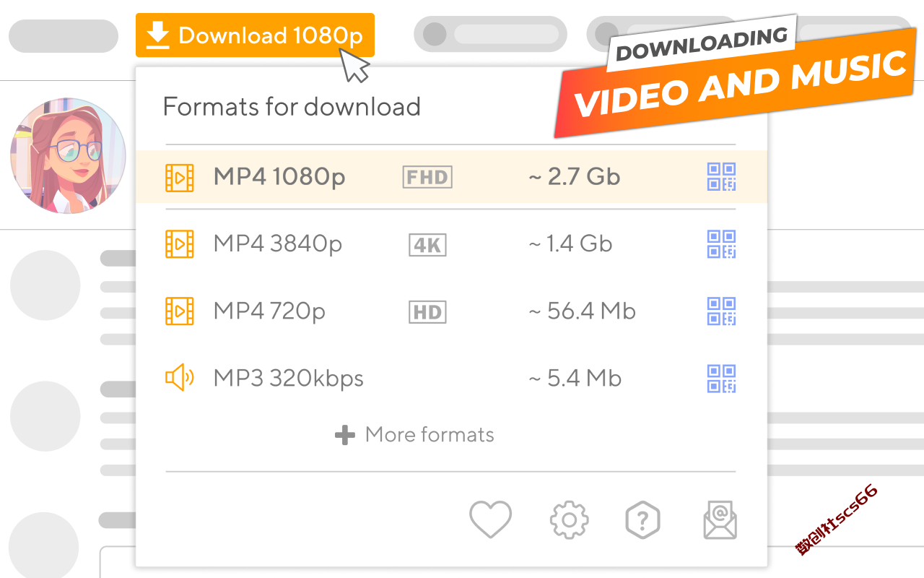Select the MP4 720p HD format
This screenshot has height=578, width=924.
[x=451, y=311]
